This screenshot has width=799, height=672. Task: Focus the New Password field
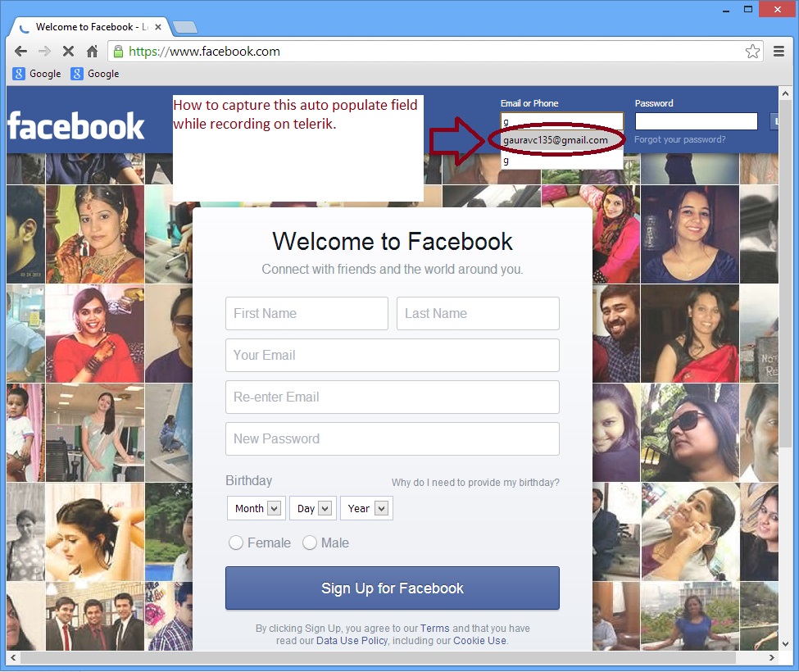pos(393,438)
